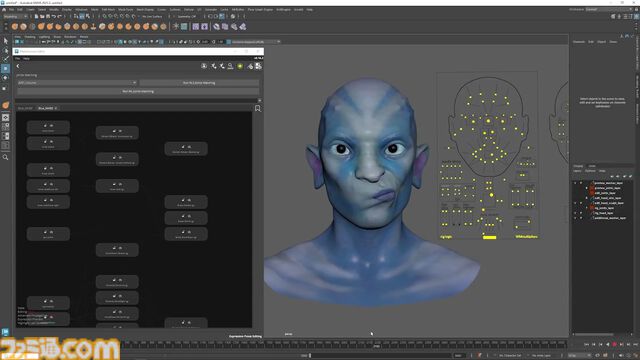The image size is (640, 360).
Task: Click go-to-start in playback controls
Action: coord(587,345)
